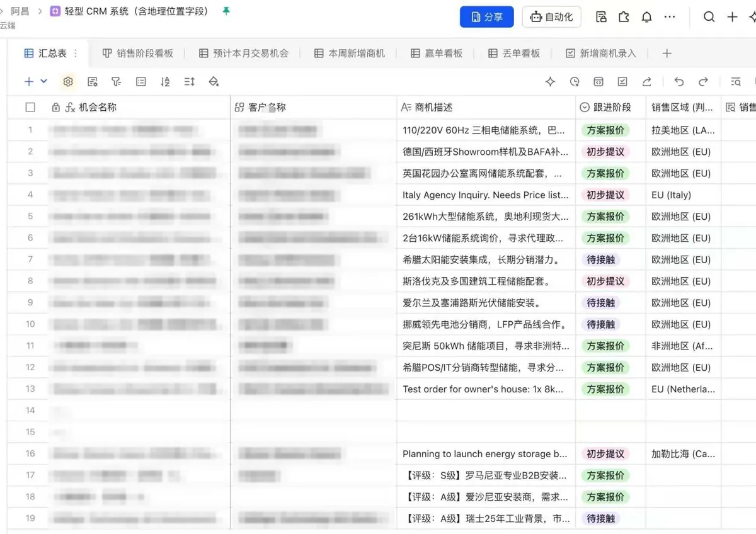Select the cell 'EU (Netherla...' in row 13
This screenshot has height=534, width=756.
point(684,389)
